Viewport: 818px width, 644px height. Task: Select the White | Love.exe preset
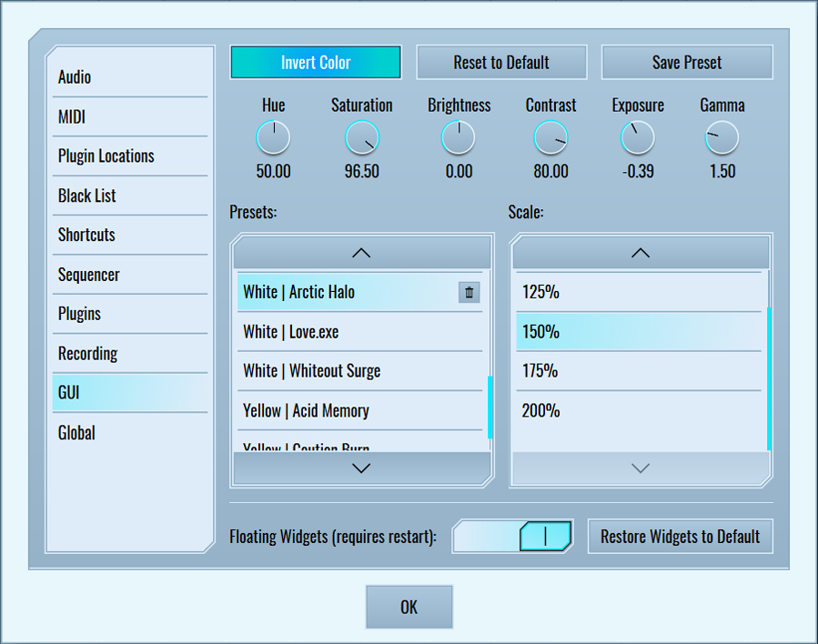[360, 332]
